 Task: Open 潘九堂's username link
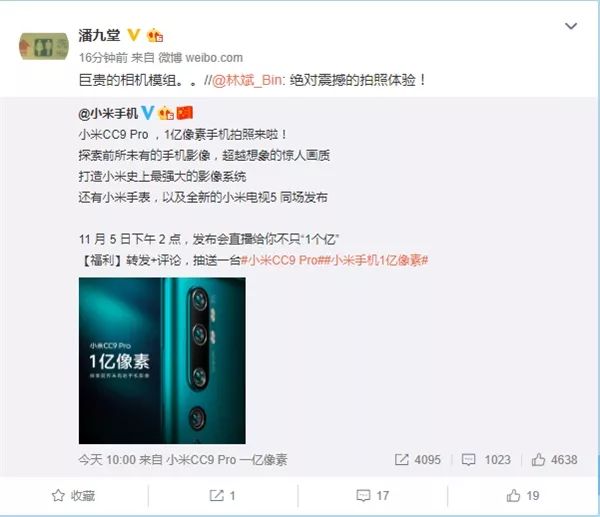click(x=99, y=36)
